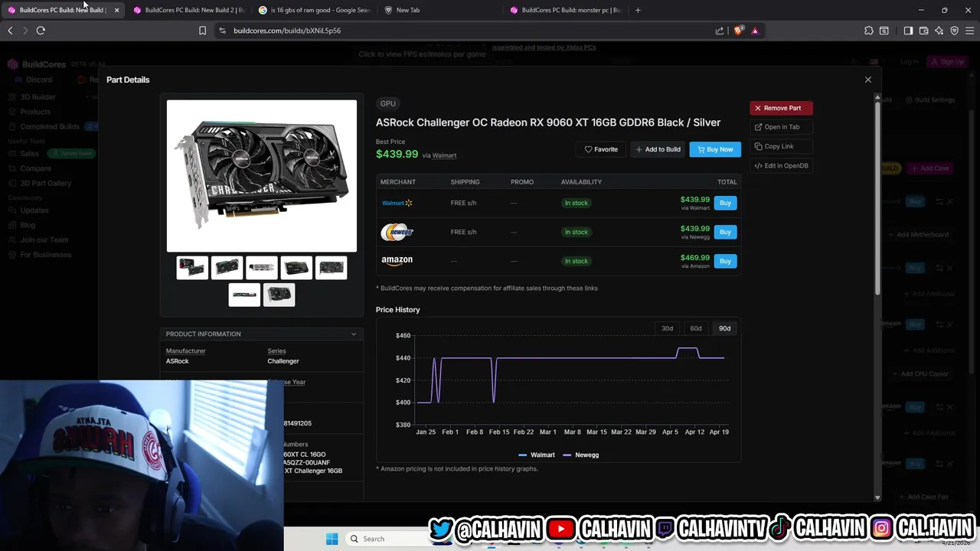980x551 pixels.
Task: Click the Newegg merchant logo
Action: [x=397, y=232]
